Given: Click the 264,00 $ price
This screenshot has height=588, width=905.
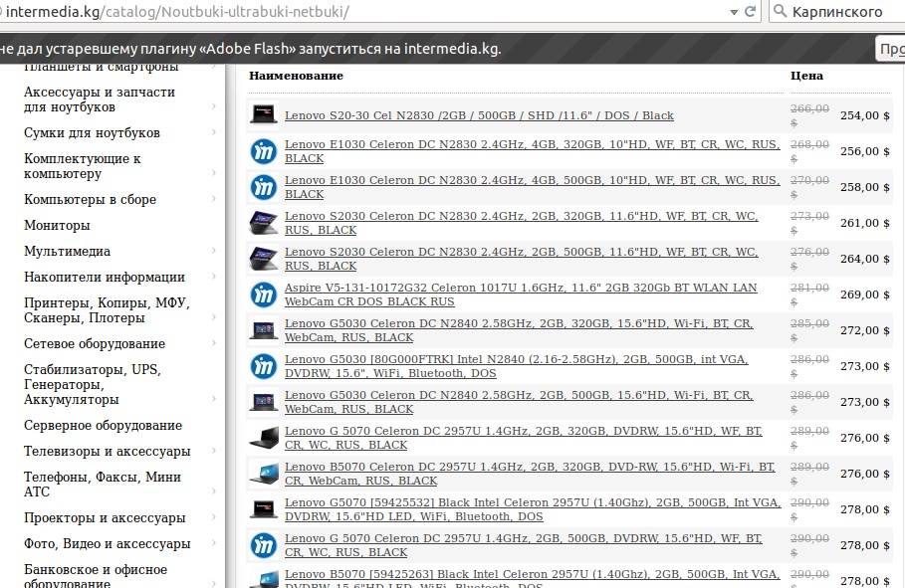Looking at the screenshot, I should coord(864,259).
